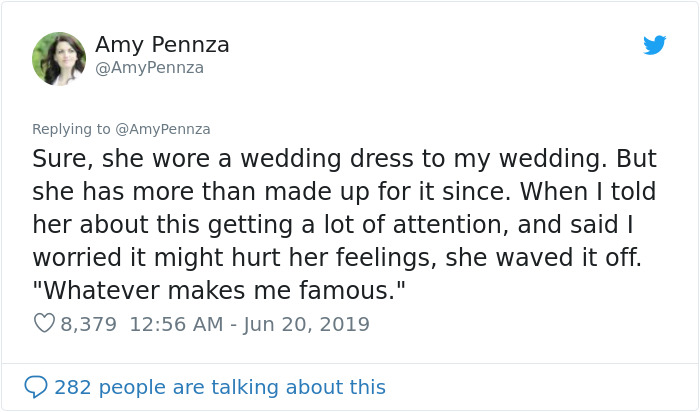Screen dimensions: 700x412
Task: Open Amy Pennza's profile photo
Action: [58, 58]
